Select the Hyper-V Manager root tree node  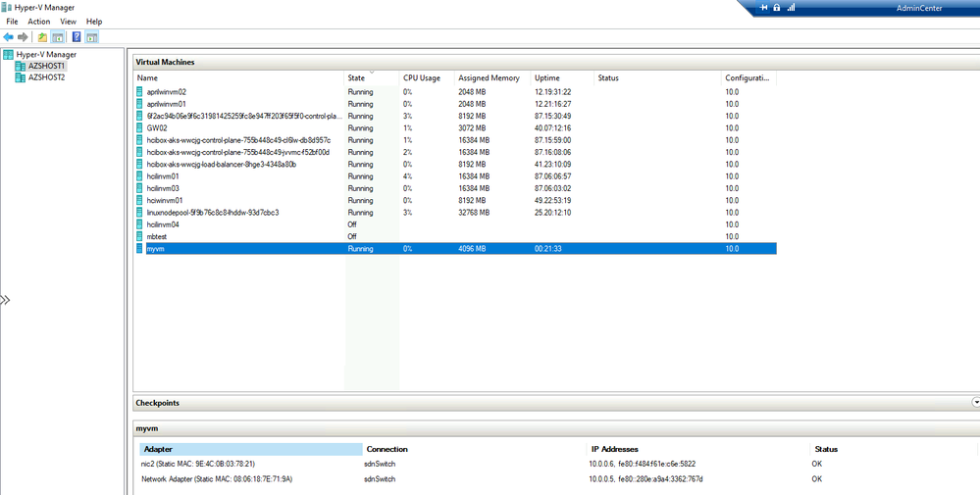click(x=46, y=54)
